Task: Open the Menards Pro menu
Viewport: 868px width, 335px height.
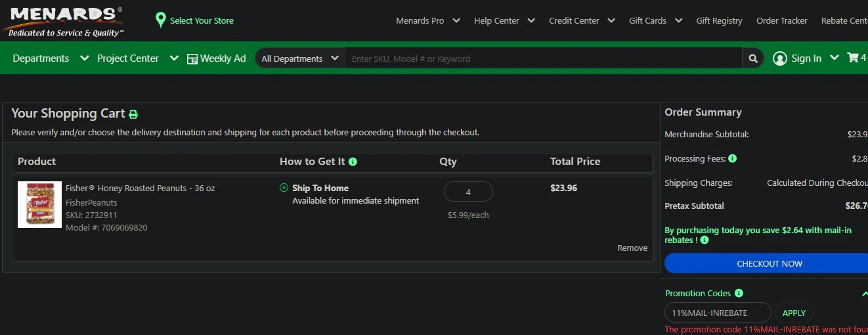Action: tap(428, 21)
